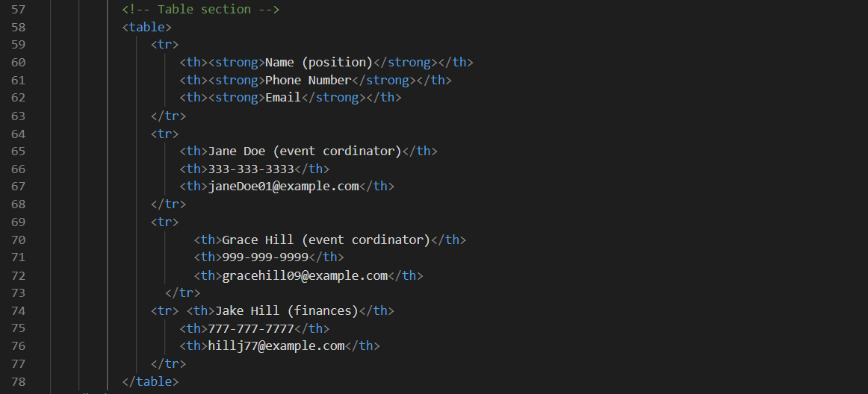
Task: Click the "Email" text on line 62
Action: (x=283, y=98)
